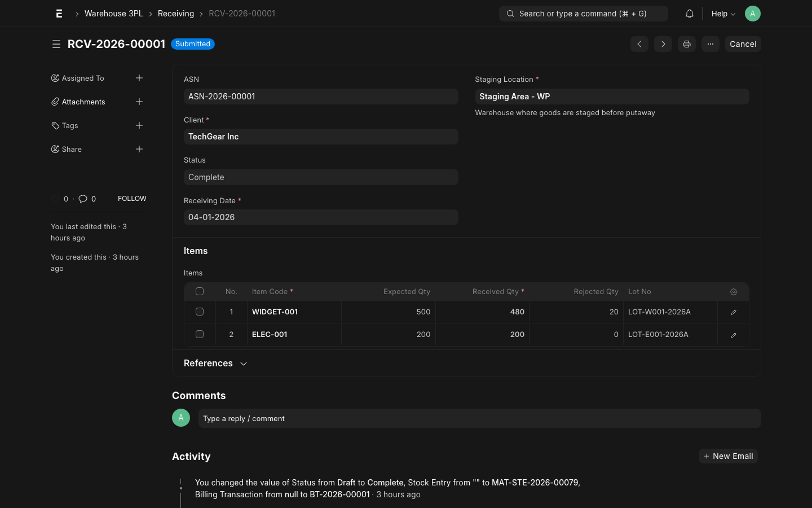Add an assignee with plus icon
Image resolution: width=812 pixels, height=508 pixels.
(139, 78)
